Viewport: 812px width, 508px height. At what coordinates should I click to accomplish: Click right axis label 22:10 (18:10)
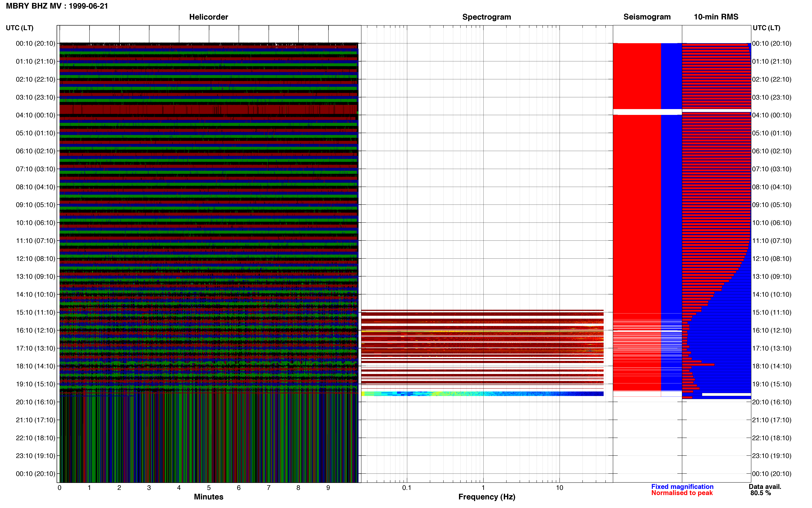pyautogui.click(x=772, y=438)
